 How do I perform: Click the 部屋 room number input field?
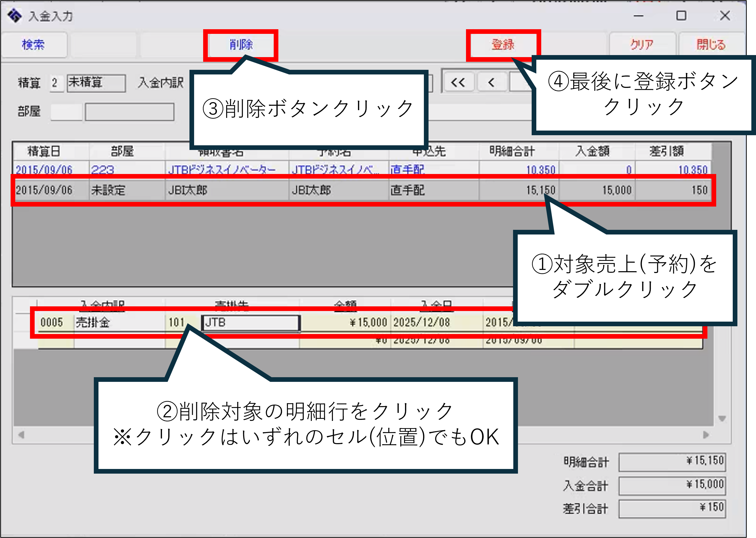pos(66,112)
